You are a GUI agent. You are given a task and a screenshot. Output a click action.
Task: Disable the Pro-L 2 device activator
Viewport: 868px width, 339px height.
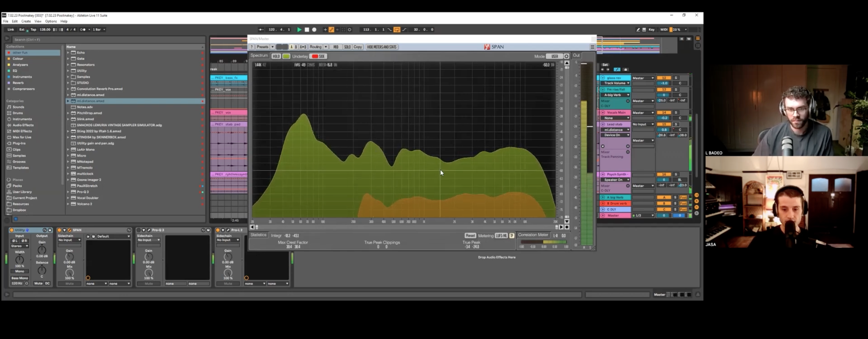click(x=218, y=230)
